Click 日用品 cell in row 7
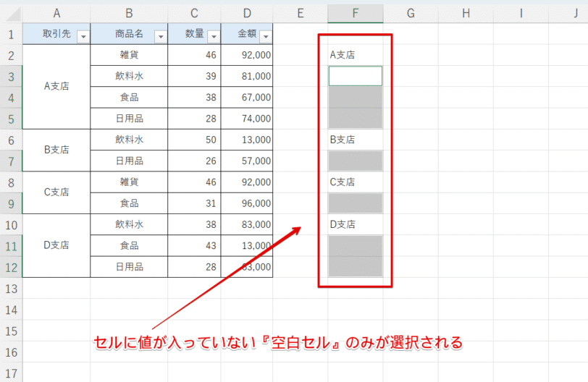This screenshot has height=382, width=588. [x=129, y=161]
